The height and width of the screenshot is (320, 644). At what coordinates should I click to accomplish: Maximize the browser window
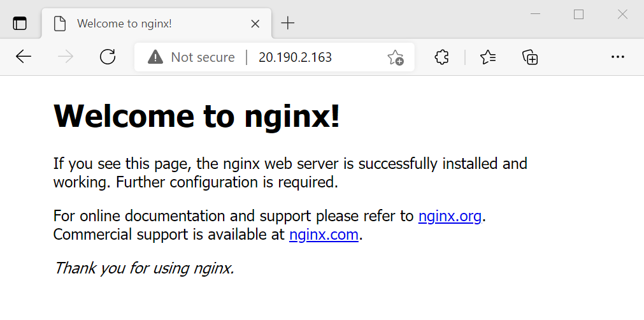[578, 15]
